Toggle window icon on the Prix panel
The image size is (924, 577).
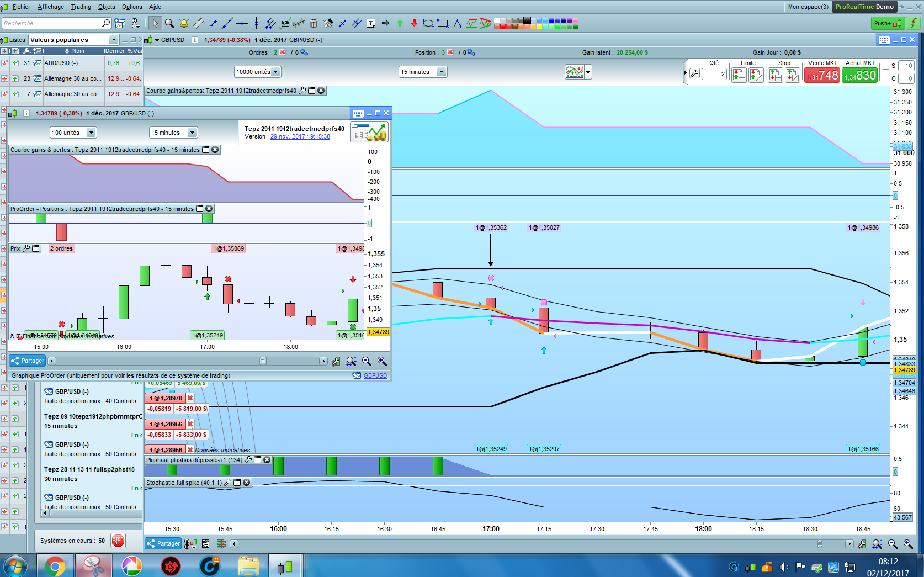coord(36,248)
